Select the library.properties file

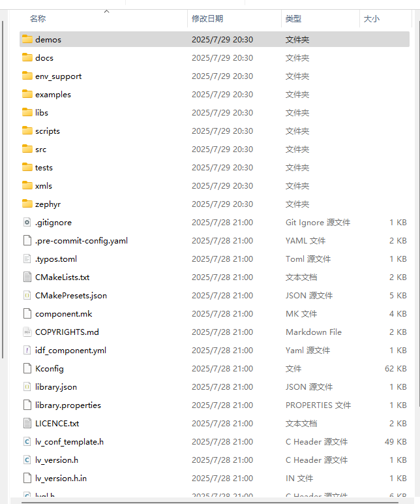coord(68,405)
